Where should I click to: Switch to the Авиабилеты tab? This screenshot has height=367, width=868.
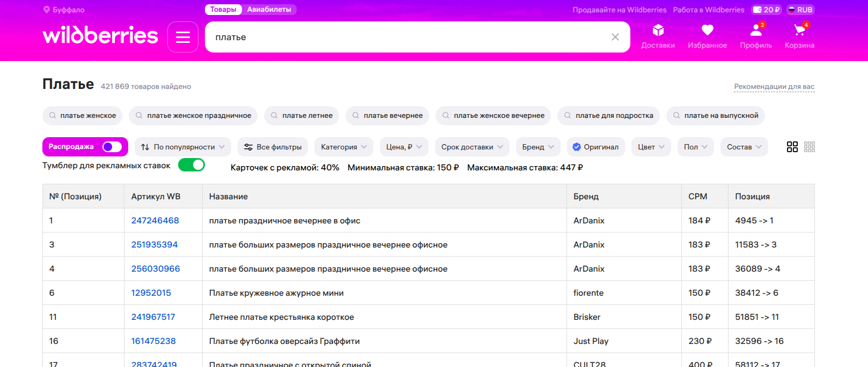pos(269,10)
